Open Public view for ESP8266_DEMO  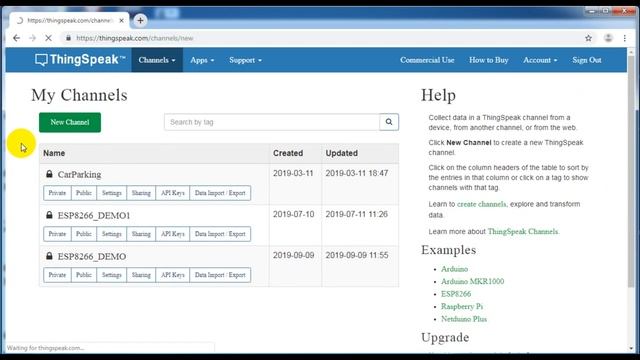coord(84,275)
